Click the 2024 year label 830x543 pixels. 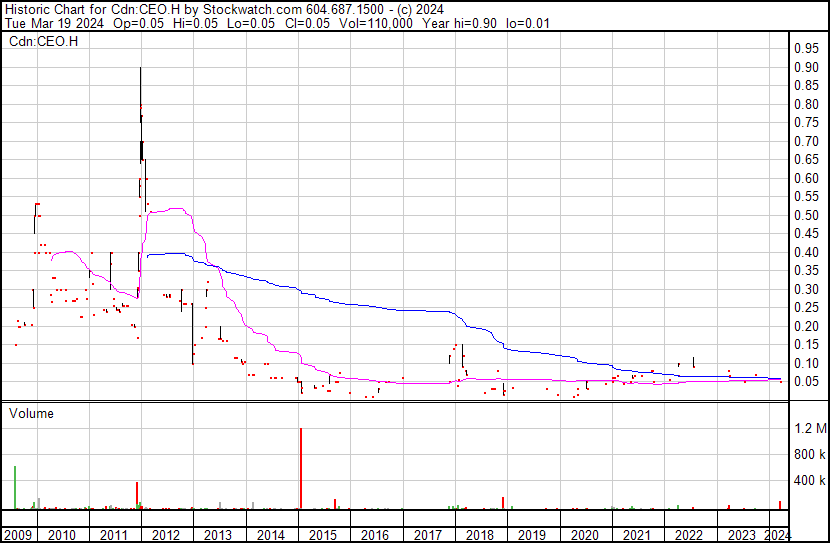click(778, 535)
